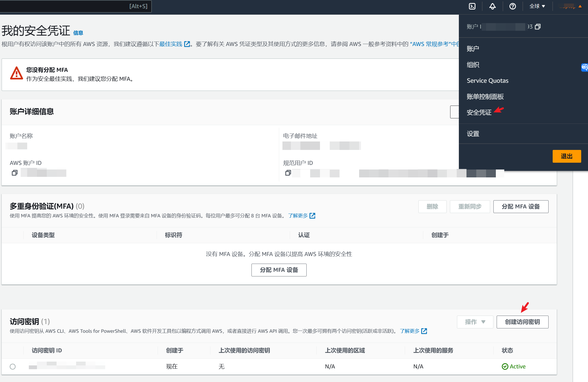Image resolution: width=588 pixels, height=382 pixels.
Task: Copy the account ID in the user menu
Action: coord(537,27)
